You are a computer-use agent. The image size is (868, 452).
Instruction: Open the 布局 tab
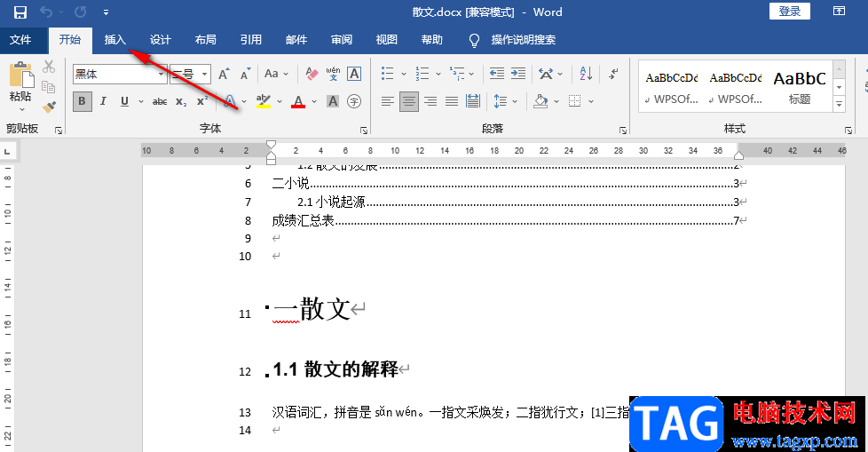(205, 40)
